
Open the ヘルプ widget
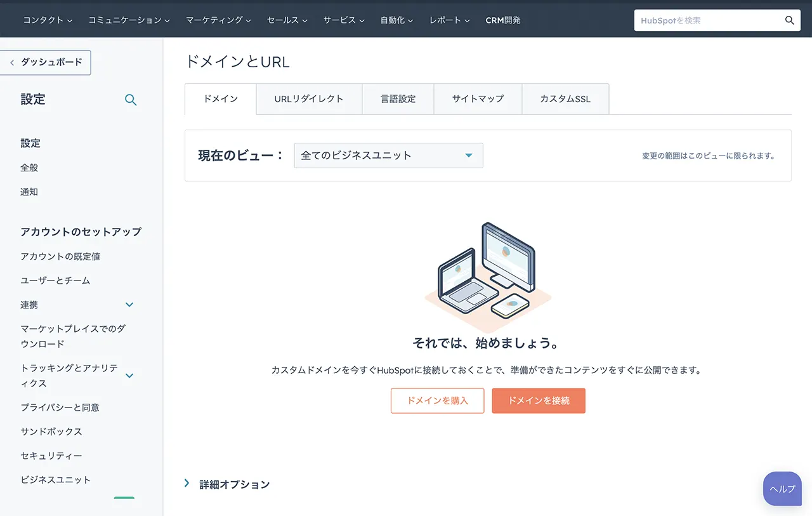[782, 489]
